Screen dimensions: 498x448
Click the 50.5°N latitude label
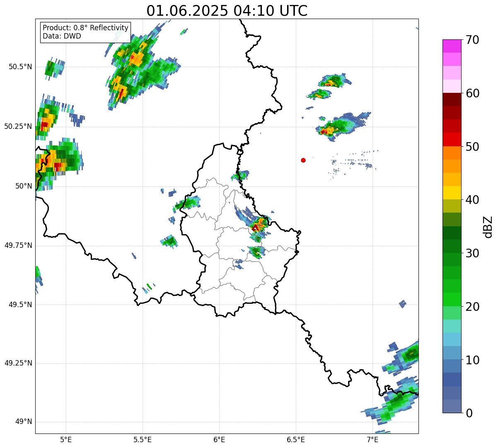click(20, 67)
